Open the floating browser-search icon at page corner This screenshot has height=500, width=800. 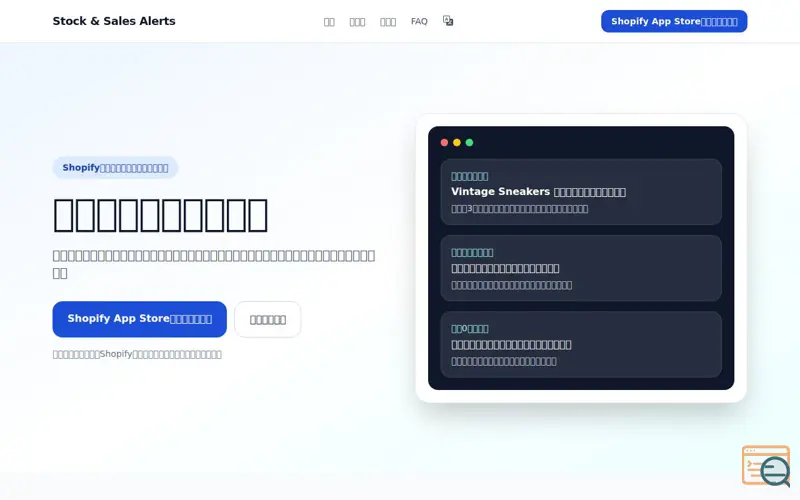click(766, 466)
